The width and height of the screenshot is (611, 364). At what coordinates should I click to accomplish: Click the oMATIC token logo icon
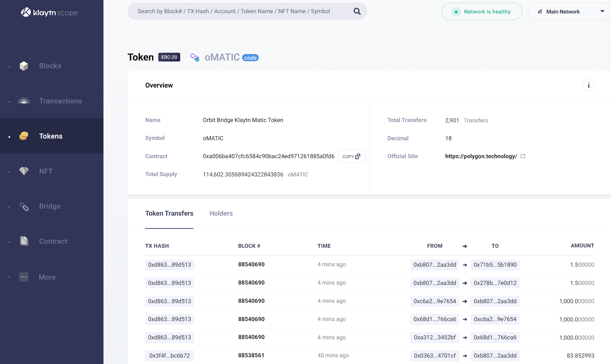(x=194, y=57)
